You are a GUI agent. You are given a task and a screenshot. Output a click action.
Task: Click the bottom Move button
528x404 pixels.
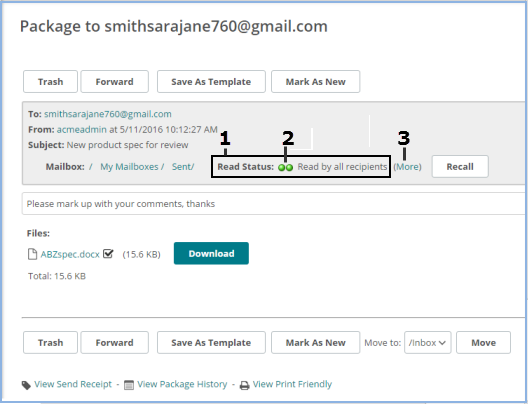click(483, 343)
